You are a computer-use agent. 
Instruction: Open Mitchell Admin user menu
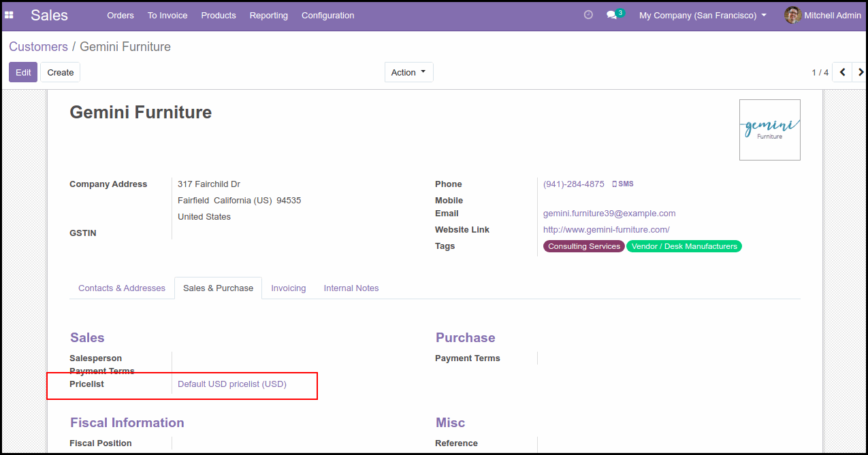pos(822,15)
